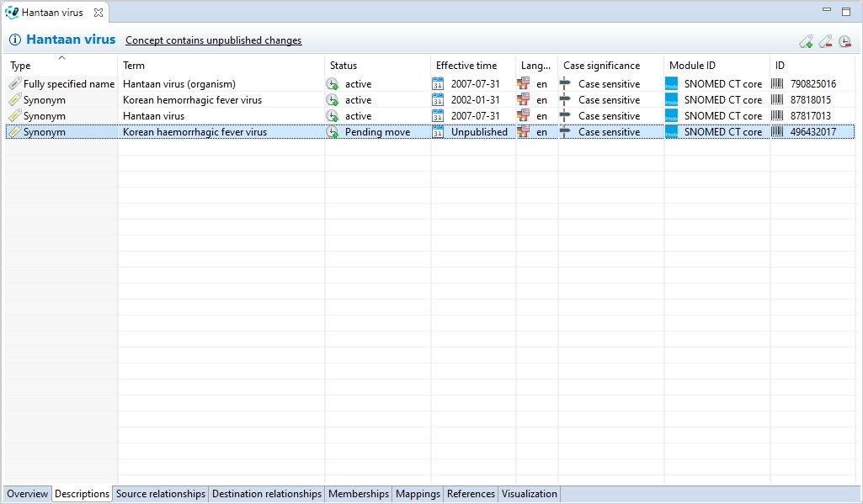Click the barcode icon next to ID 790825016

pyautogui.click(x=777, y=84)
